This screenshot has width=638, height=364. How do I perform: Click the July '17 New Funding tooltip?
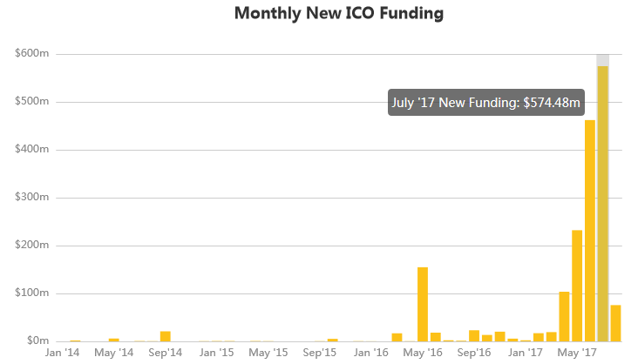point(485,103)
